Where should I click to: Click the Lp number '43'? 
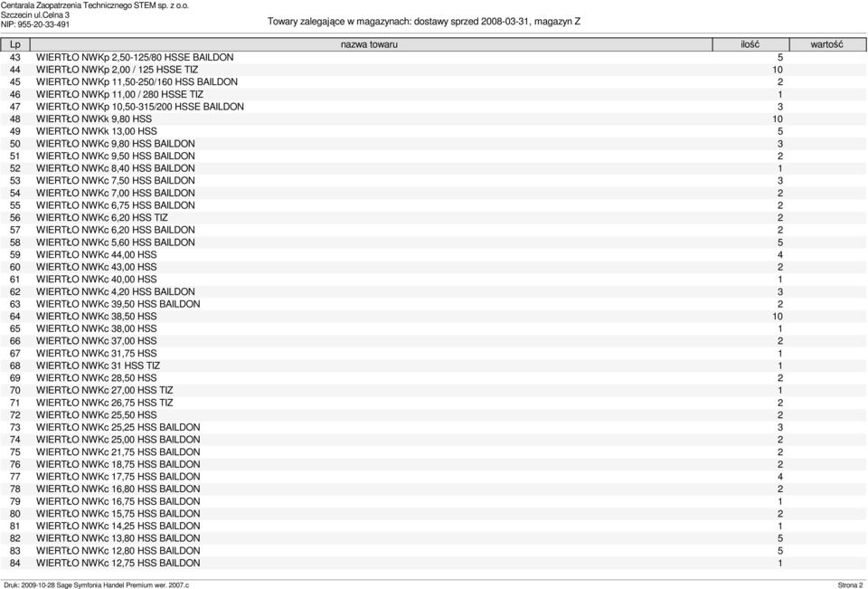pos(15,58)
